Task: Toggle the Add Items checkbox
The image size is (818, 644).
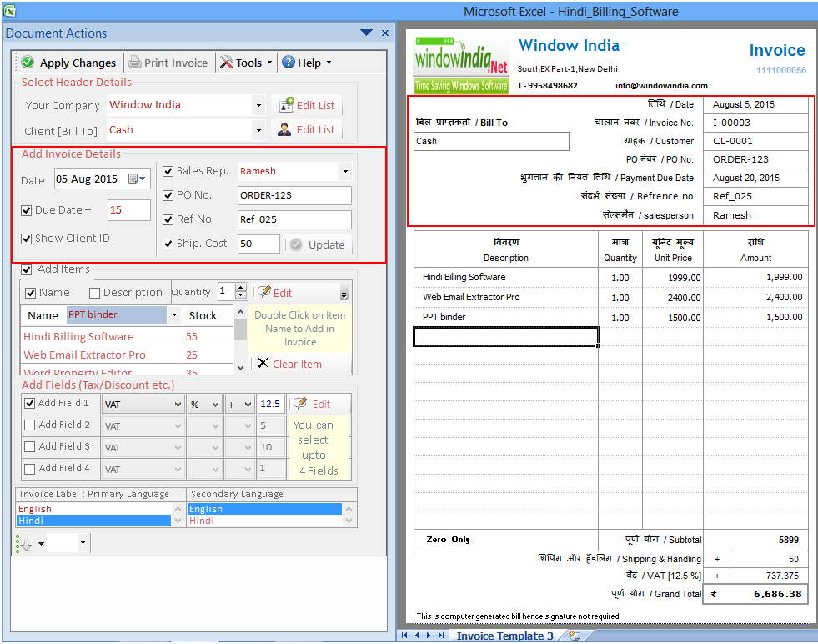Action: click(x=27, y=269)
